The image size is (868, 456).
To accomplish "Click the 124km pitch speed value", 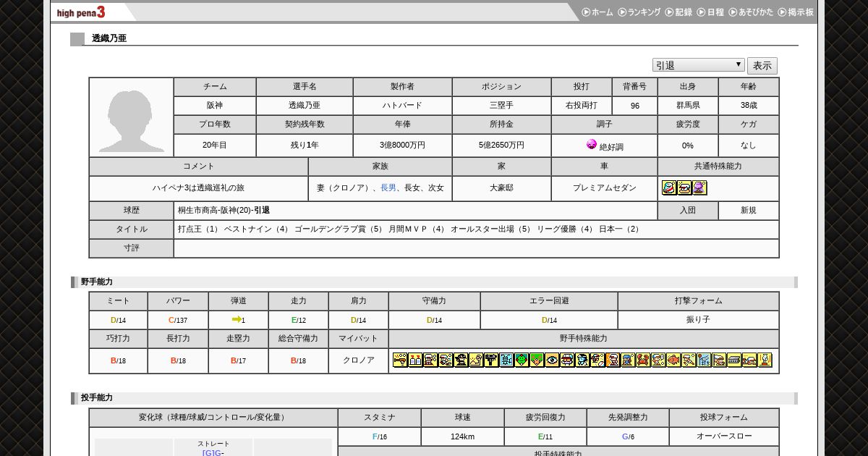I will [462, 436].
